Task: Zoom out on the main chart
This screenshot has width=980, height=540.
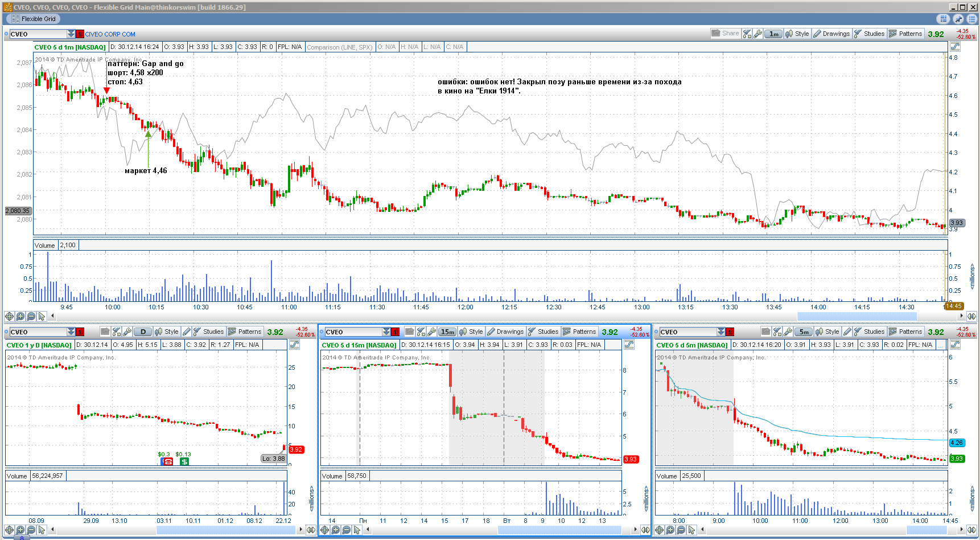Action: click(31, 316)
